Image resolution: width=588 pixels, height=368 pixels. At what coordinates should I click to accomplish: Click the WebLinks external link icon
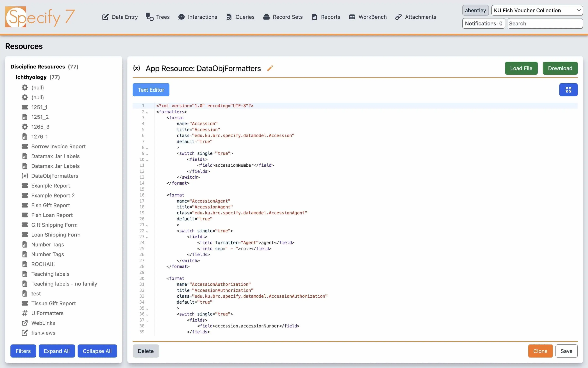[x=25, y=323]
